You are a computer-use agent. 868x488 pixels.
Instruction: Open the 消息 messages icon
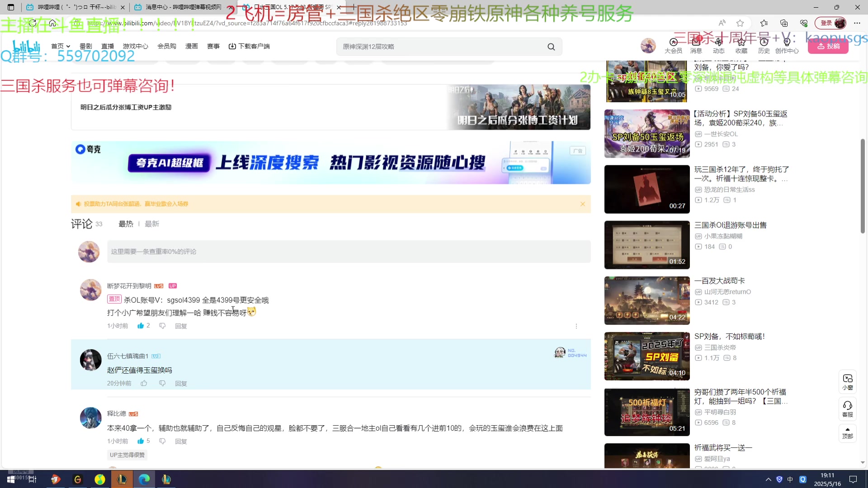click(696, 46)
